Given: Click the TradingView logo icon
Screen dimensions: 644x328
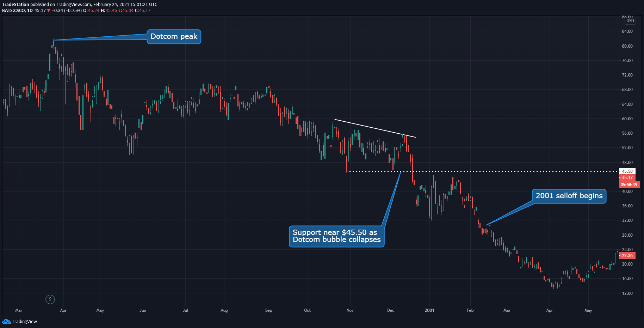Looking at the screenshot, I should (6, 321).
